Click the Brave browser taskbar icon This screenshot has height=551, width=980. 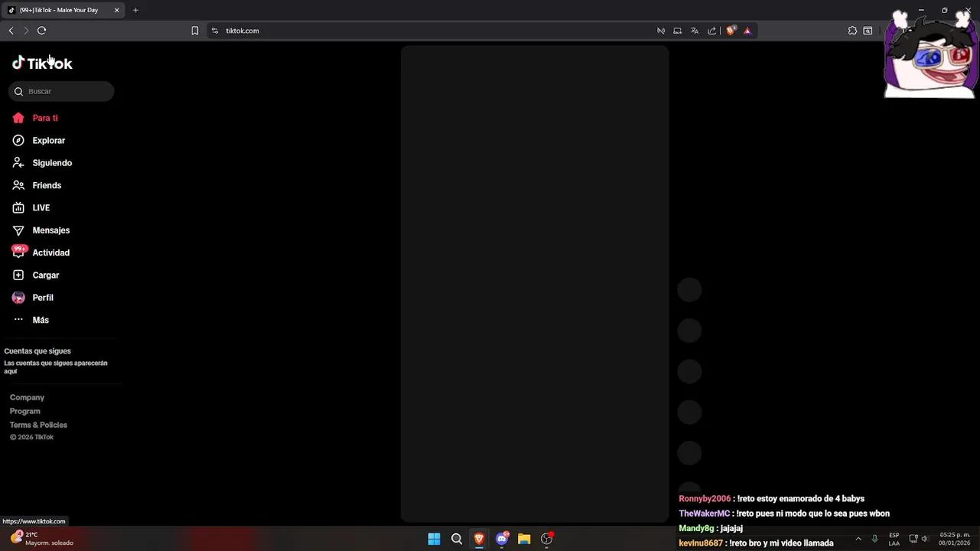[479, 539]
